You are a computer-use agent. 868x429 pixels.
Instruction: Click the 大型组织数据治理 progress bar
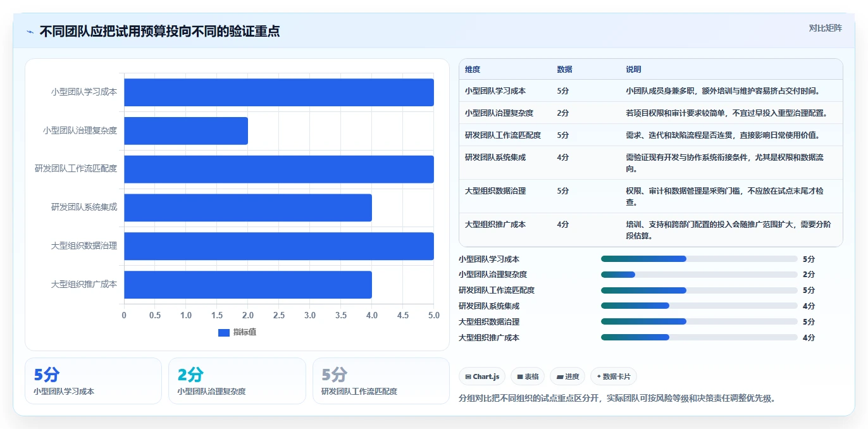click(699, 321)
